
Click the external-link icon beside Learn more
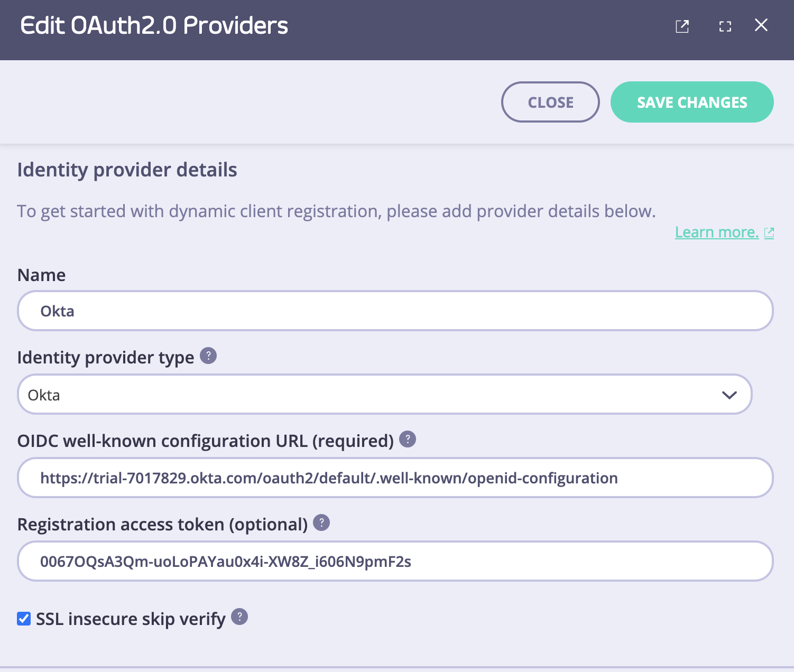769,232
